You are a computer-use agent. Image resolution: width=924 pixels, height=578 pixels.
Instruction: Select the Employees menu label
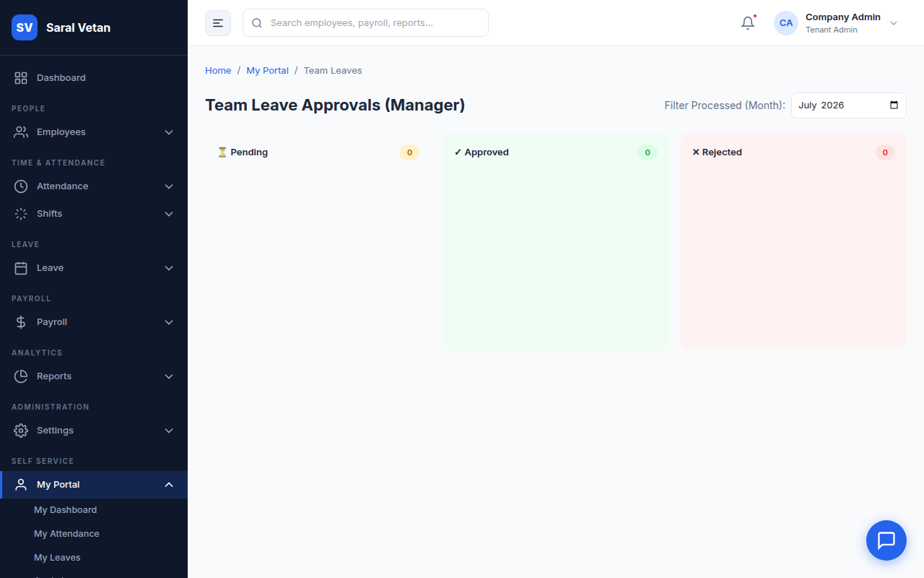61,132
